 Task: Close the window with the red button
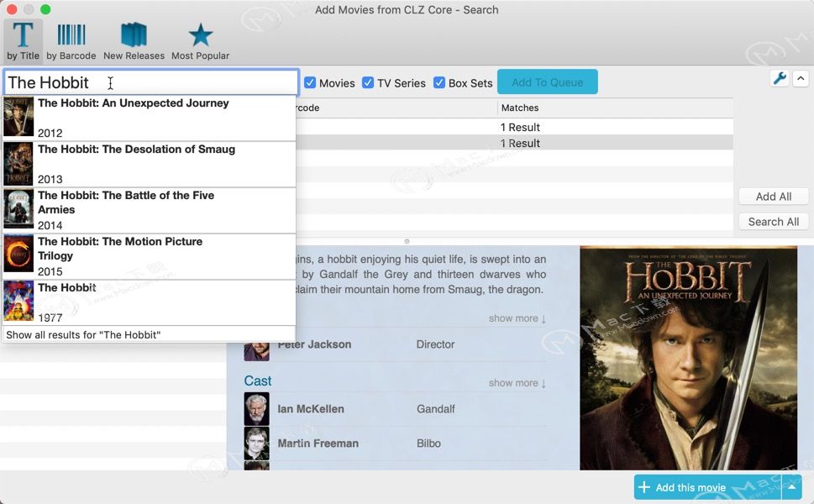[12, 9]
